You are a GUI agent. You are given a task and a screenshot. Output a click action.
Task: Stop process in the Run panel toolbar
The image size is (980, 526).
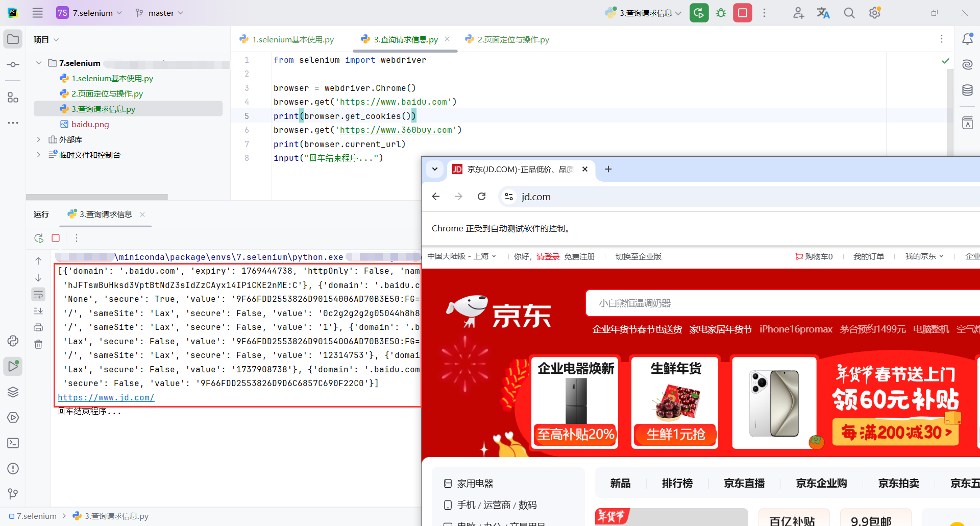pos(56,238)
